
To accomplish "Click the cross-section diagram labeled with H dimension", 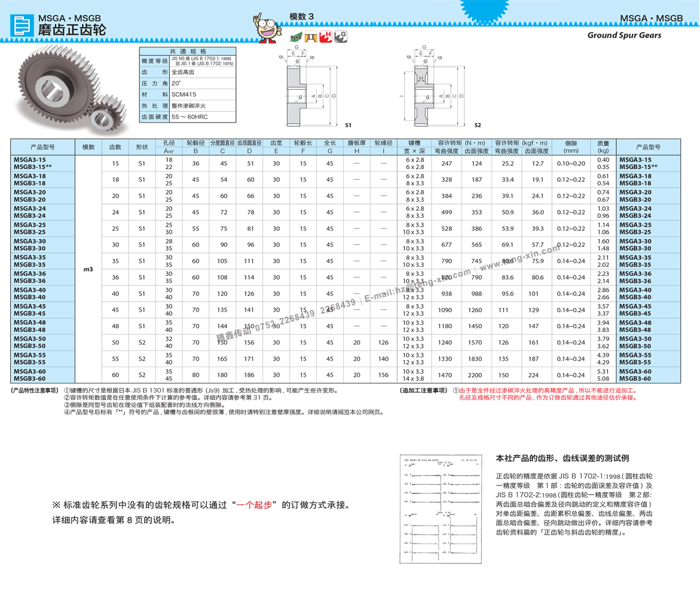I will click(x=424, y=78).
